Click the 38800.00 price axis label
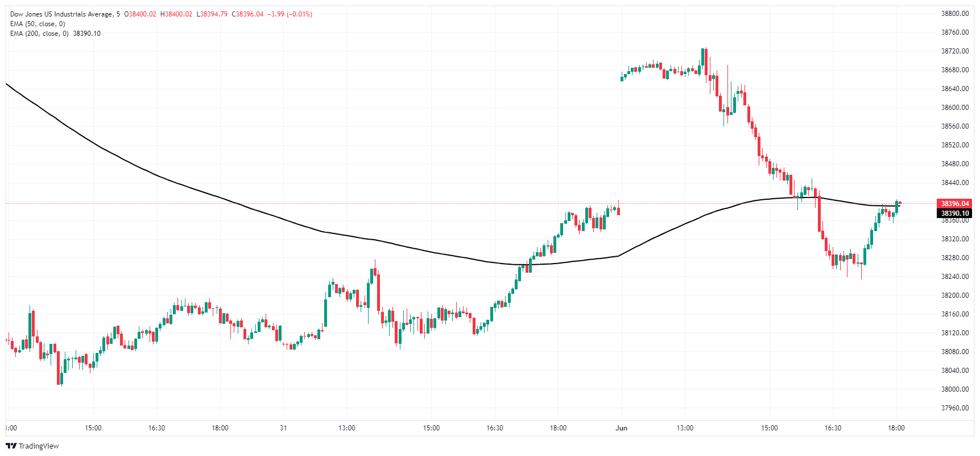This screenshot has height=456, width=980. pos(954,14)
